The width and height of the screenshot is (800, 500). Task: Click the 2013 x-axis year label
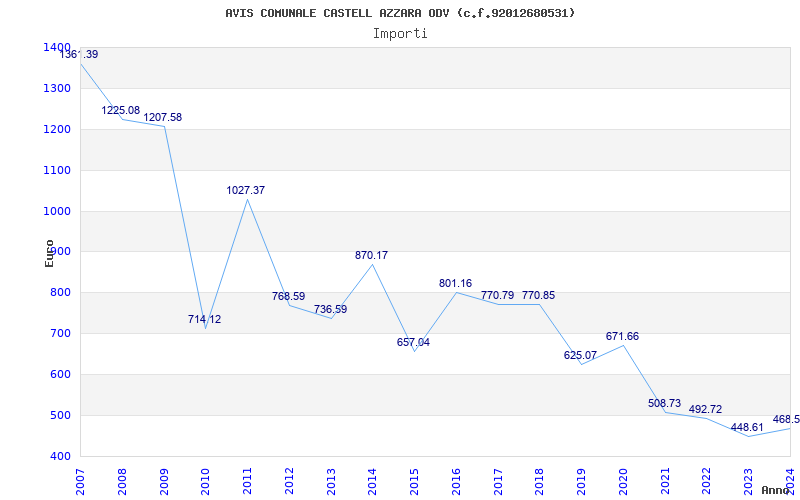331,482
